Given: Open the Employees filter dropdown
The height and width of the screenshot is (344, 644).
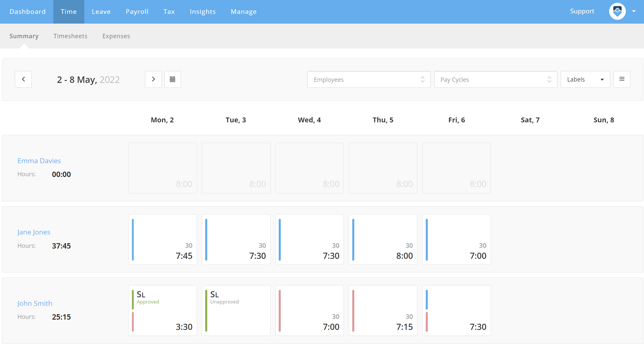Looking at the screenshot, I should point(369,80).
